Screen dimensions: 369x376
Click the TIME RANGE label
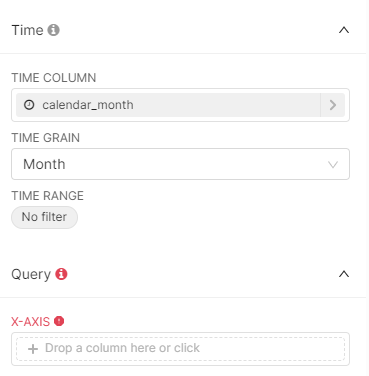click(x=47, y=196)
